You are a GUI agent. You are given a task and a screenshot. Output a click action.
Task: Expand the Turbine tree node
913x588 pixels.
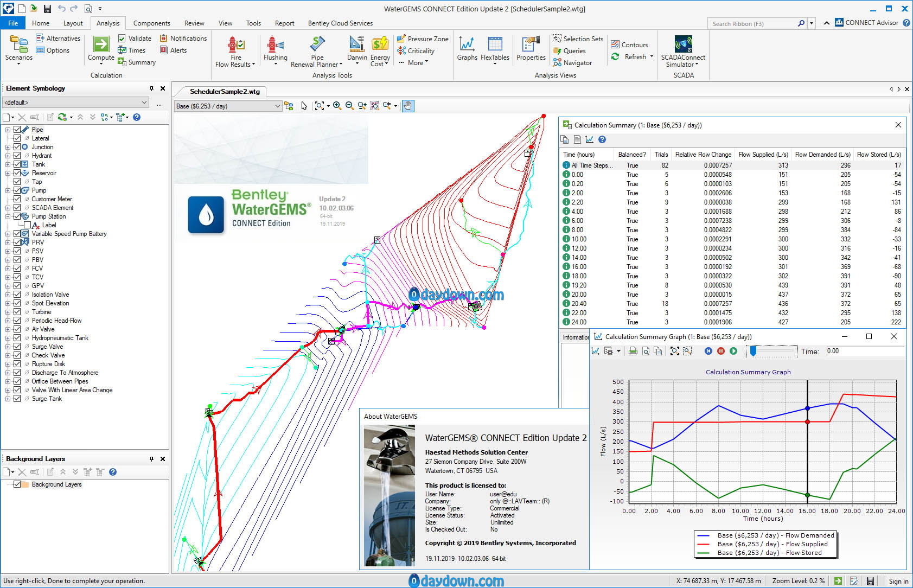point(8,312)
